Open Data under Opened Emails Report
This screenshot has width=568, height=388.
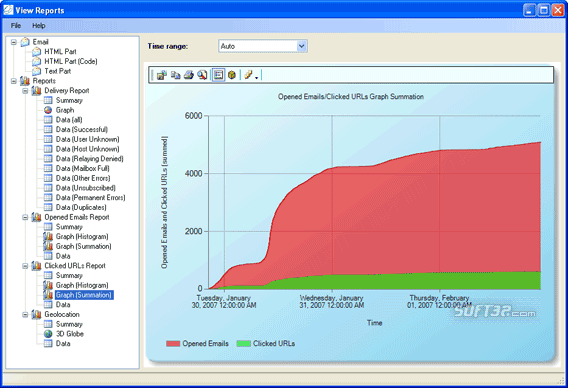click(x=63, y=256)
